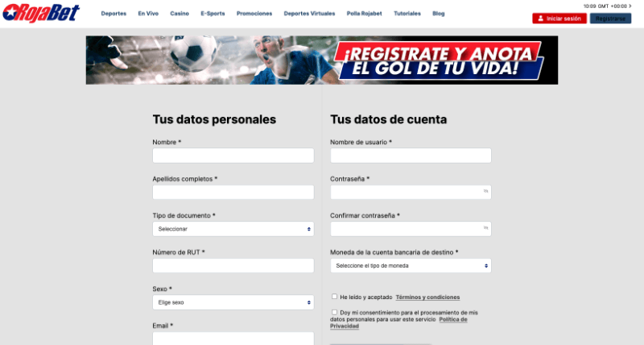
Task: Open Tutoriales page
Action: 407,14
